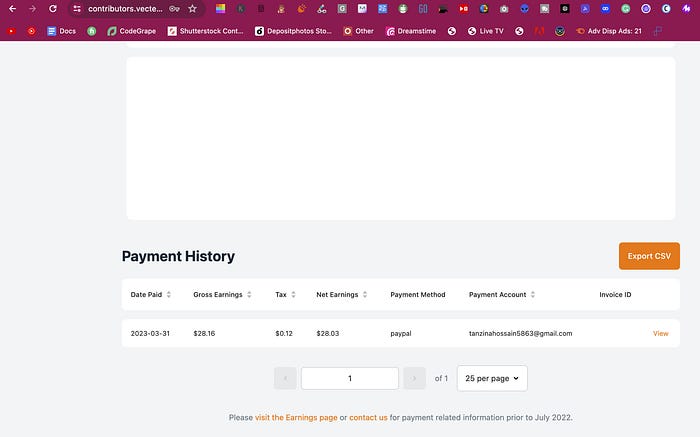Screen dimensions: 700x437
Task: Click the next page arrow button
Action: pyautogui.click(x=414, y=379)
